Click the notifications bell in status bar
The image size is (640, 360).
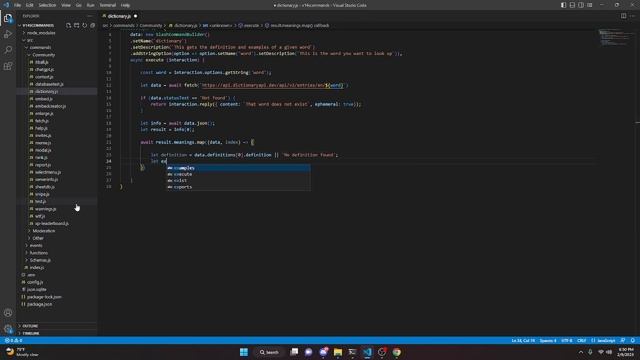coord(633,340)
